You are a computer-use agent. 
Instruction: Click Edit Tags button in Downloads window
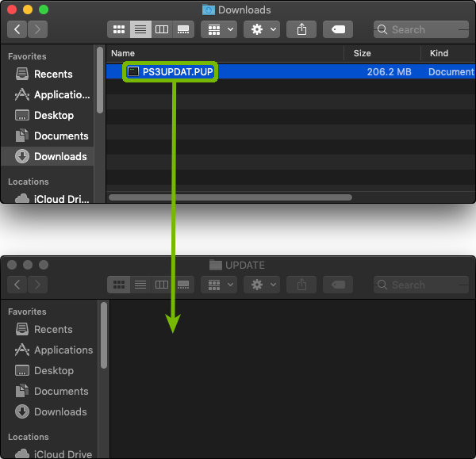click(338, 29)
